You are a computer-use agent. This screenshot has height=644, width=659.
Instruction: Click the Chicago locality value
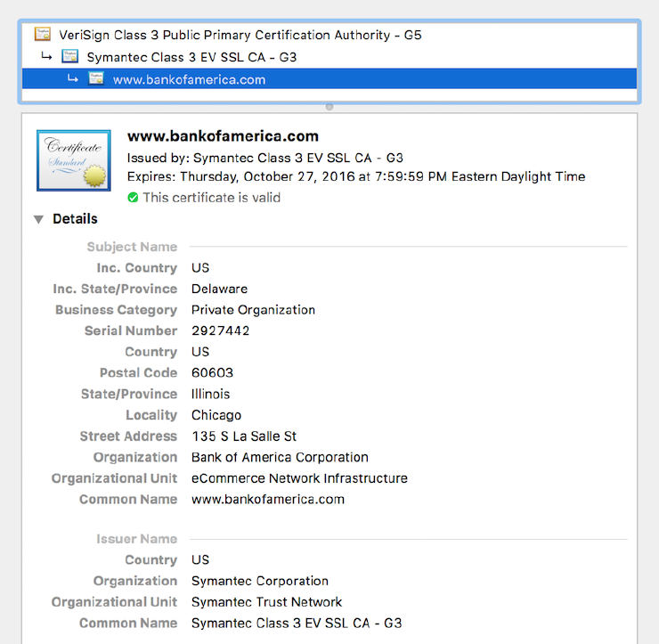(x=216, y=415)
